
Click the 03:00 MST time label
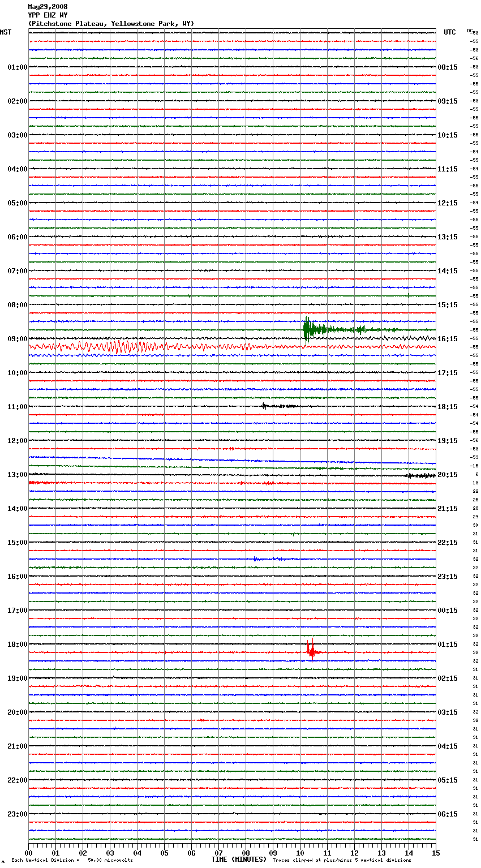[x=17, y=135]
